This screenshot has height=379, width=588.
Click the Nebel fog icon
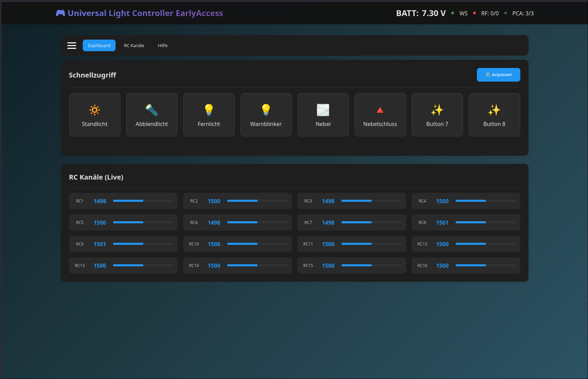click(323, 110)
